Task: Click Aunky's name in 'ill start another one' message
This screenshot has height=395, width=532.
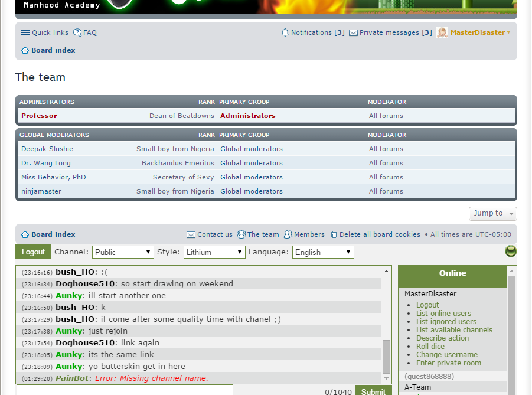Action: (x=69, y=296)
